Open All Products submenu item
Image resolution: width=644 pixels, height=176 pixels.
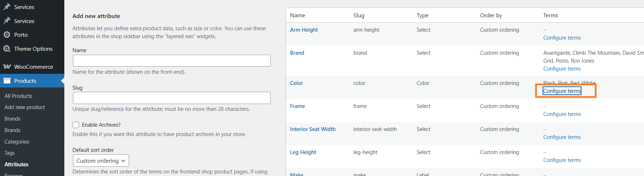pyautogui.click(x=18, y=96)
